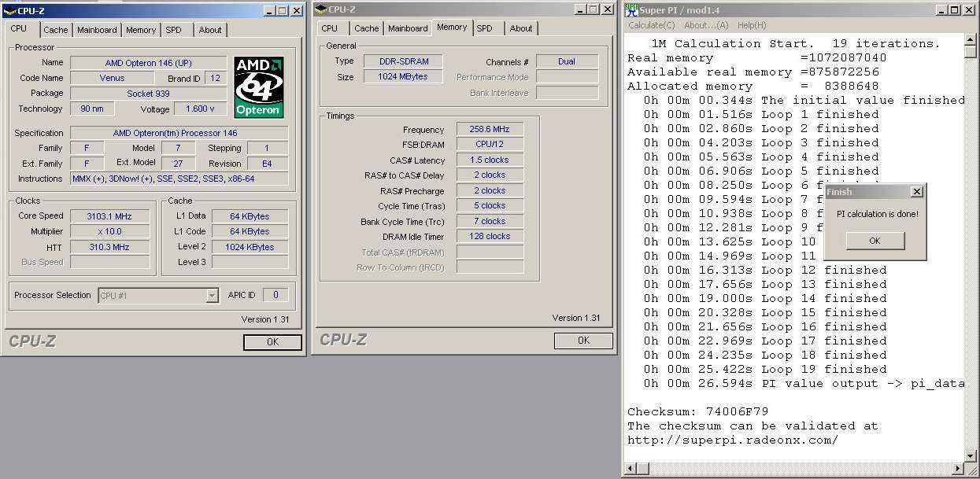
Task: Click Core Speed value 3103.1 MHz
Action: [109, 216]
